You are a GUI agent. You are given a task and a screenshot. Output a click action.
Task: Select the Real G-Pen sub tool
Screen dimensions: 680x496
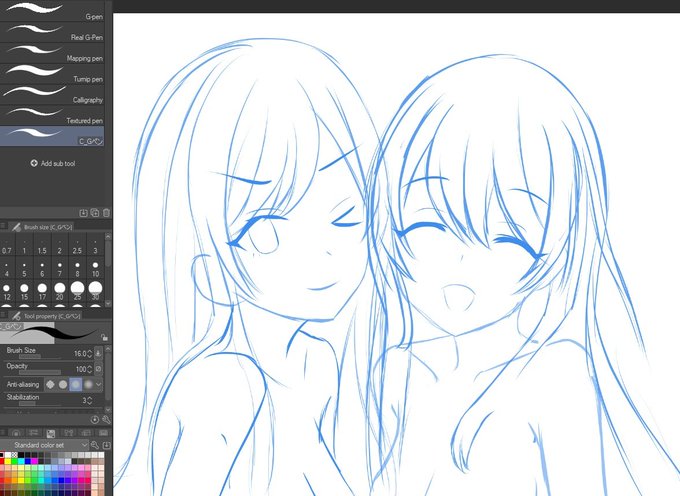[52, 32]
